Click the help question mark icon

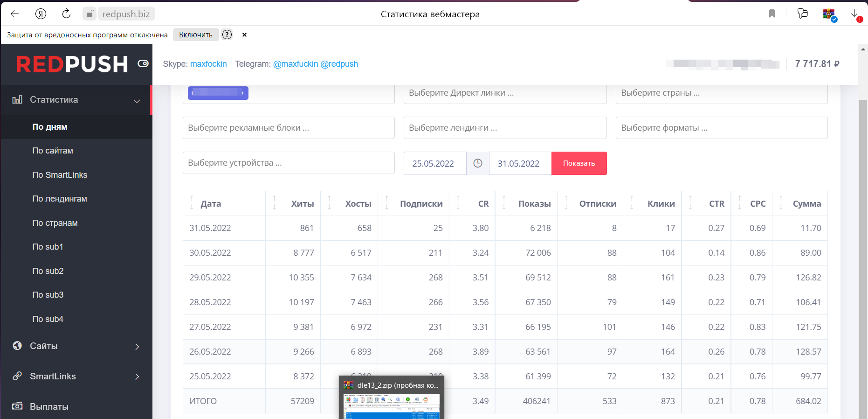227,35
